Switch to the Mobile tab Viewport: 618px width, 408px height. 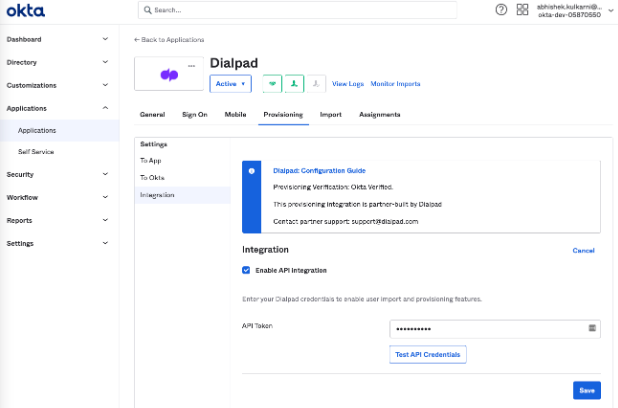235,115
